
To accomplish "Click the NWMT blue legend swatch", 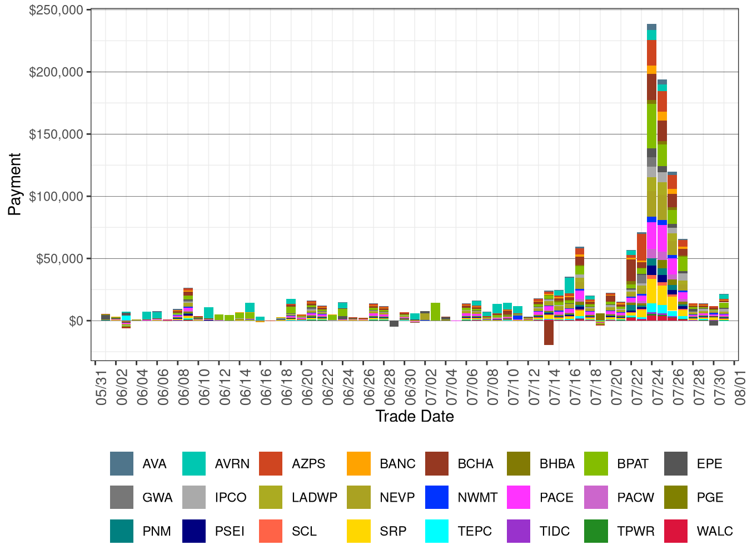I will (x=436, y=497).
